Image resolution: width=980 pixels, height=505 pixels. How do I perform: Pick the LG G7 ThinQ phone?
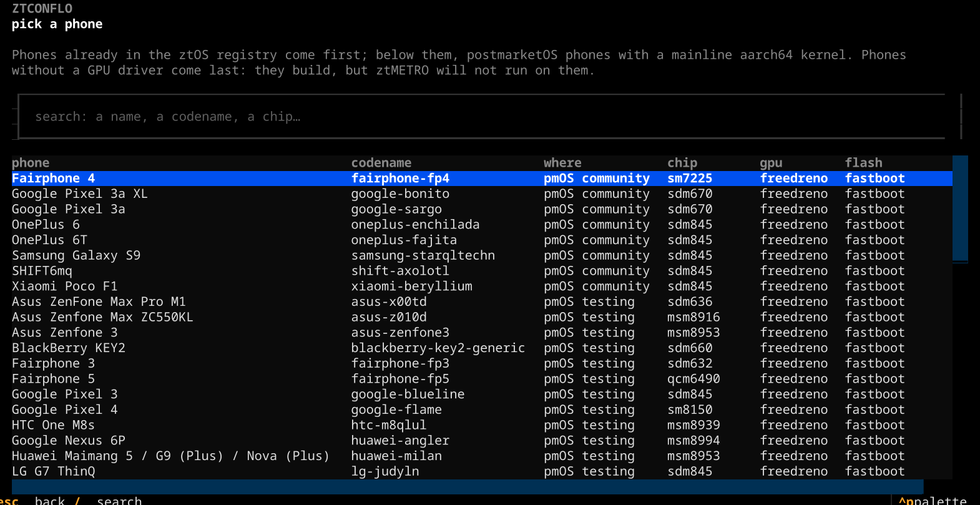pyautogui.click(x=482, y=471)
